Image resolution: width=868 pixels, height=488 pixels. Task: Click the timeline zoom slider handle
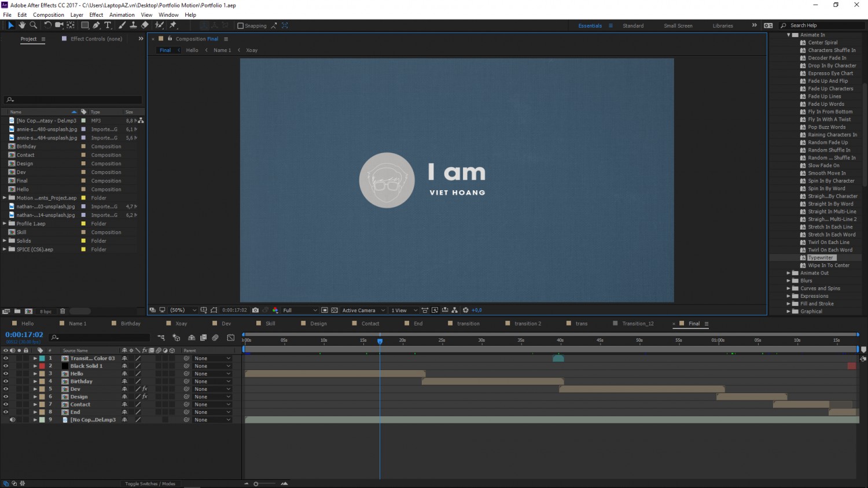[256, 484]
